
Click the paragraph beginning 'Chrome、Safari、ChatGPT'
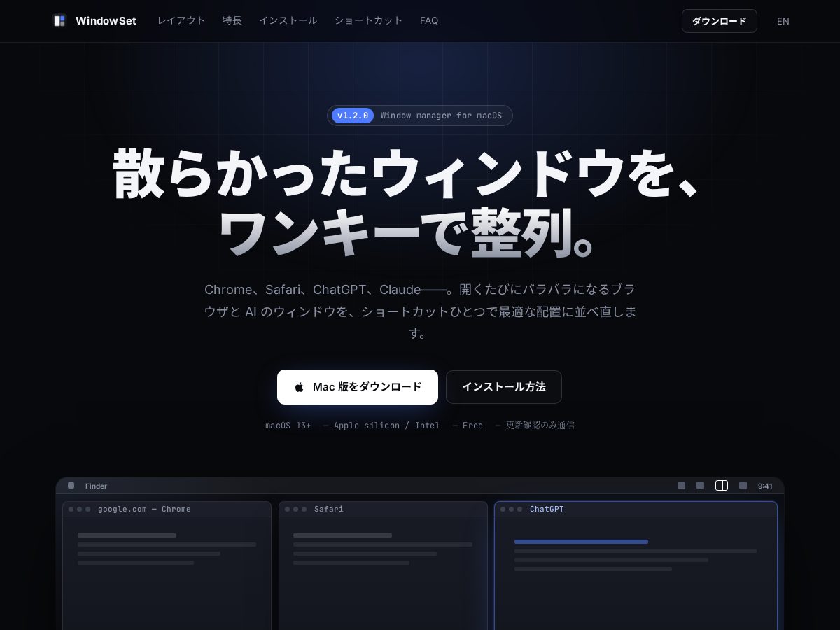click(420, 311)
